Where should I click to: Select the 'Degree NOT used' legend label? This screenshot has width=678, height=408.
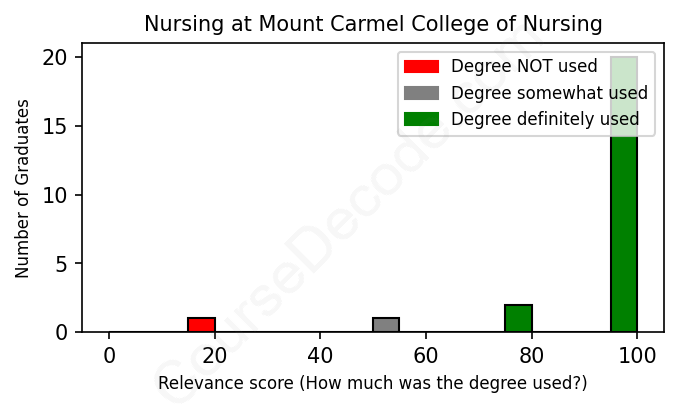click(524, 67)
